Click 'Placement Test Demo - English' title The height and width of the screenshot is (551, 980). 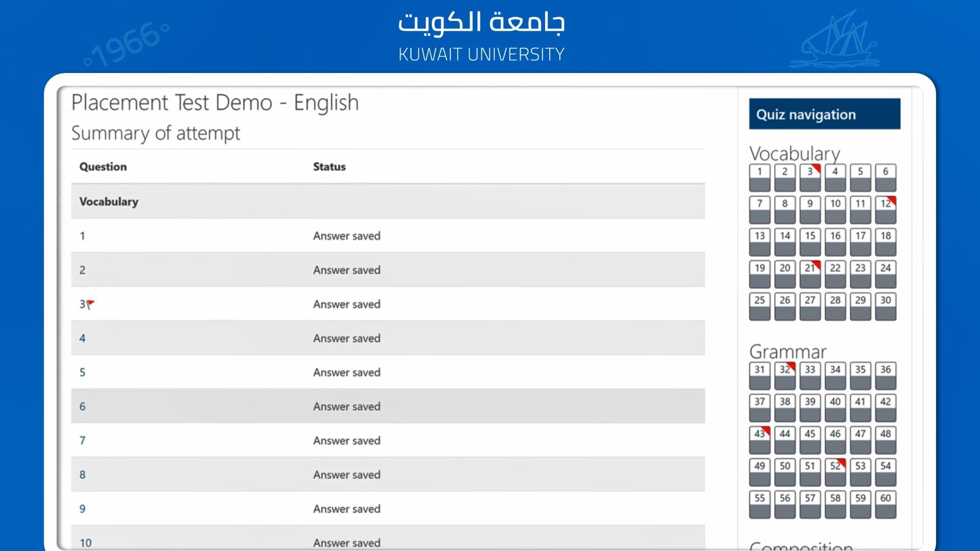[215, 102]
